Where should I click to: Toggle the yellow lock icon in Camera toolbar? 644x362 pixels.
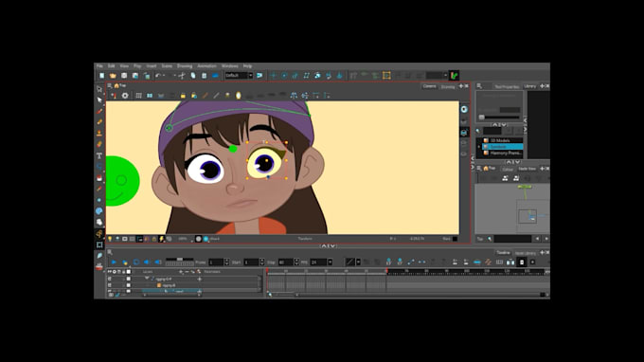(183, 96)
